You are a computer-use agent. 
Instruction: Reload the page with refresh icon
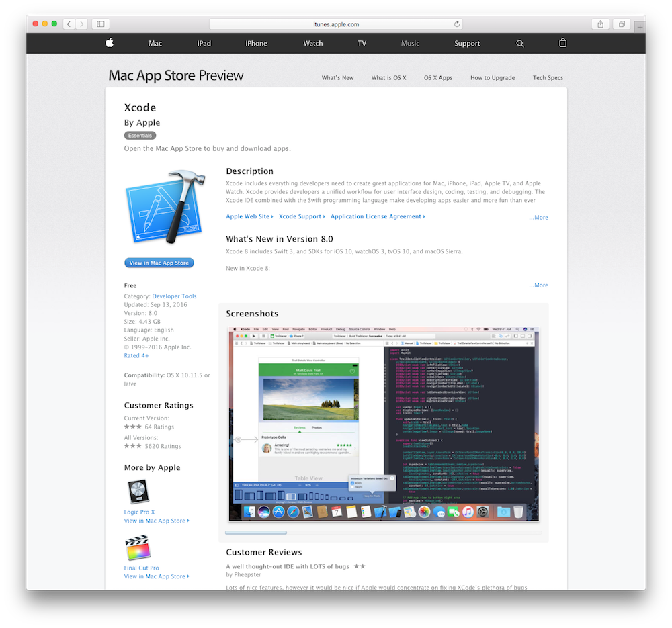[x=457, y=24]
